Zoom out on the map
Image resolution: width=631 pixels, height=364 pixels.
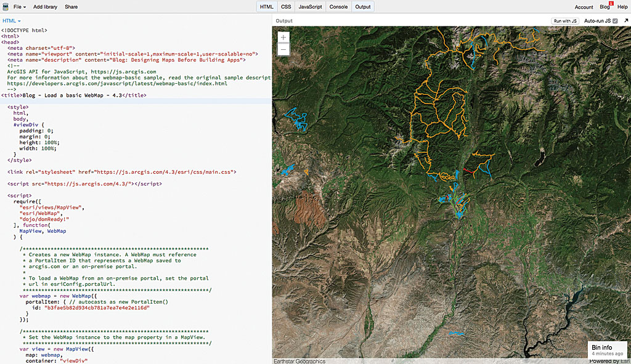point(283,50)
